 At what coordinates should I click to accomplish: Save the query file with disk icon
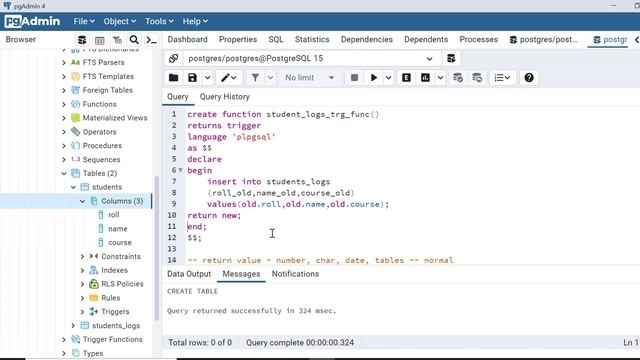point(192,78)
